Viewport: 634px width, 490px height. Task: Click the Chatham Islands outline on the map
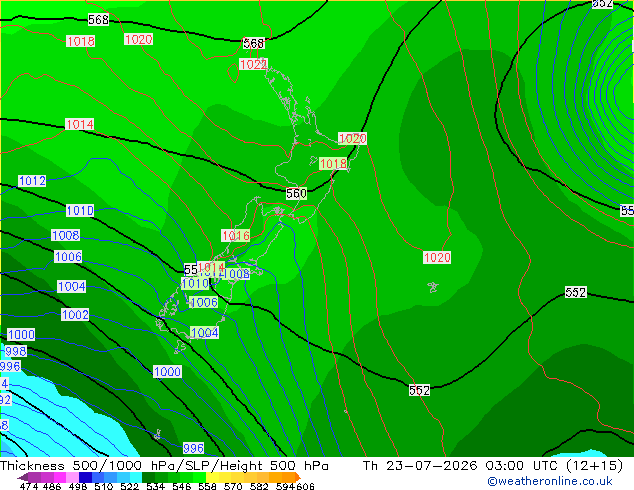(433, 287)
